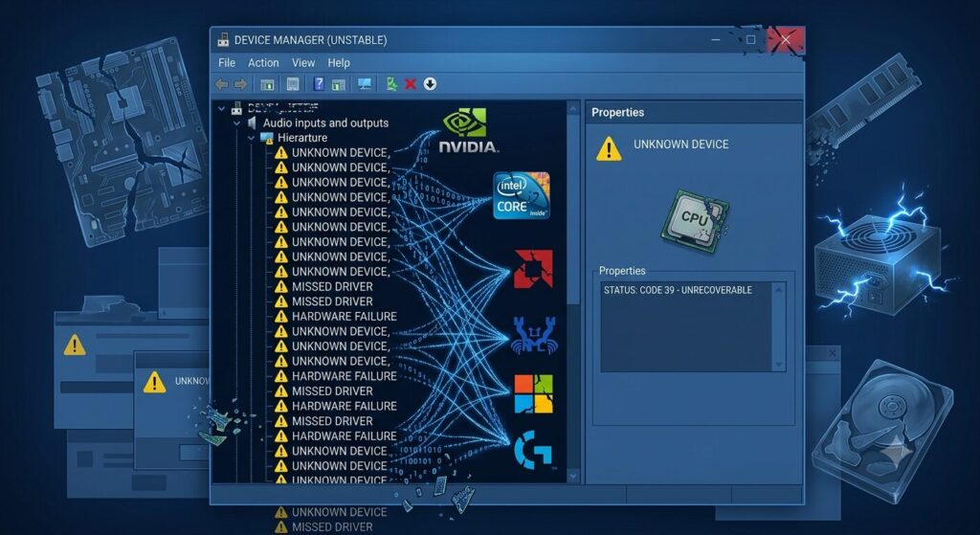Click the STATUS: CODE 39 - UNRECOVERABLE text
This screenshot has width=980, height=535.
pyautogui.click(x=678, y=290)
